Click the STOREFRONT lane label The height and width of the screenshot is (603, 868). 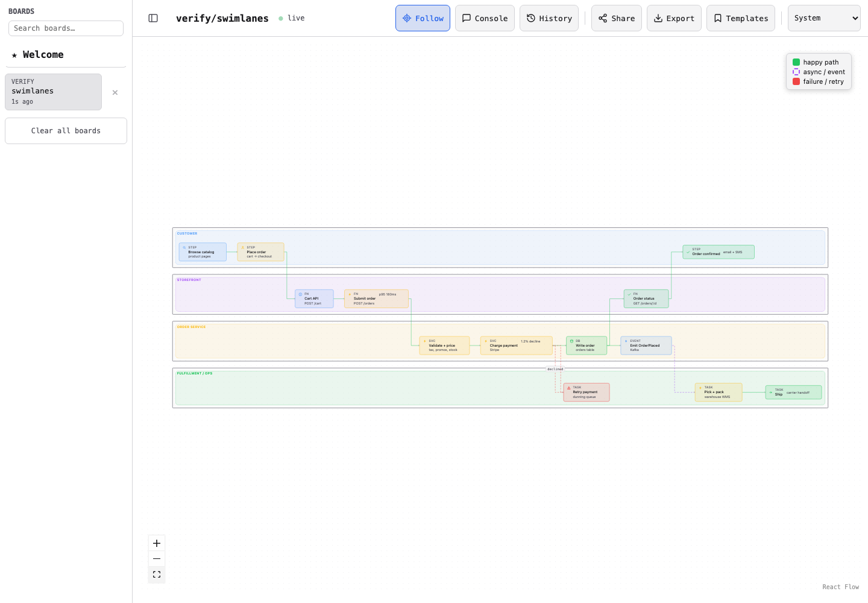pyautogui.click(x=189, y=280)
